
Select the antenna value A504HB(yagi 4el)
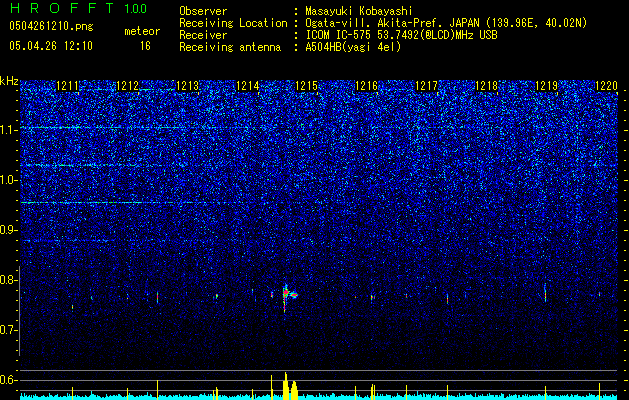pos(353,47)
